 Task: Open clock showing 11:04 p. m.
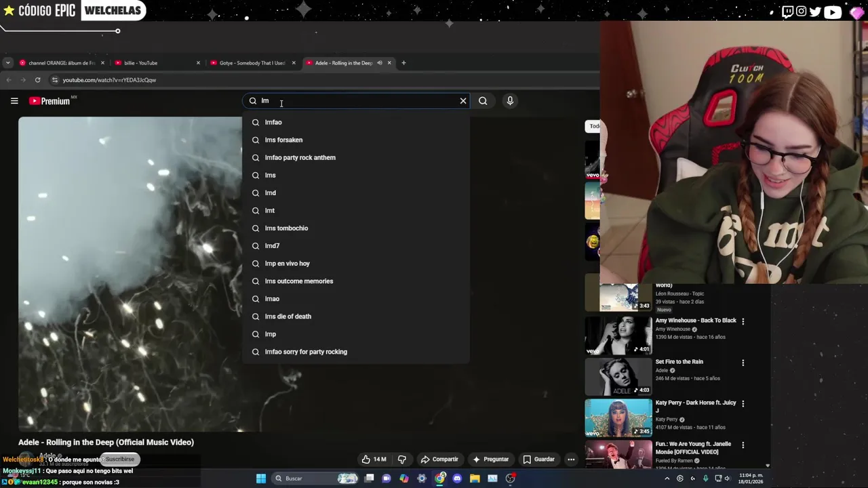[x=751, y=479]
